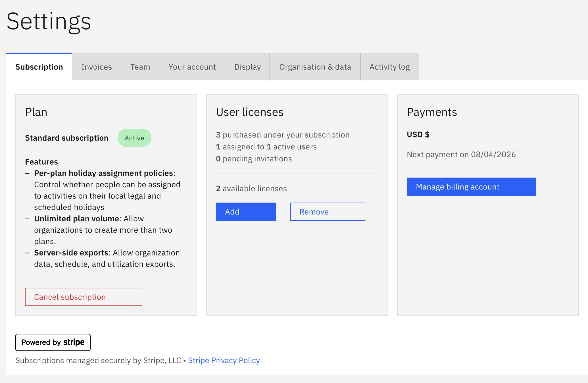Click the Powered by Stripe badge
Image resolution: width=588 pixels, height=383 pixels.
53,342
